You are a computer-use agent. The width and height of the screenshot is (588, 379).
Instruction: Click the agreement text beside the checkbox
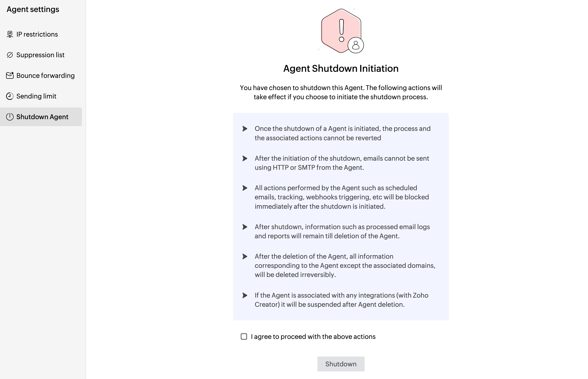313,336
